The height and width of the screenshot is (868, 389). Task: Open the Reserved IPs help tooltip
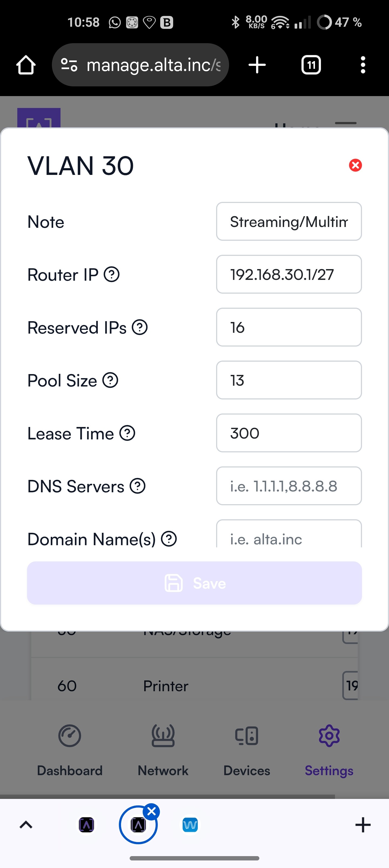140,327
